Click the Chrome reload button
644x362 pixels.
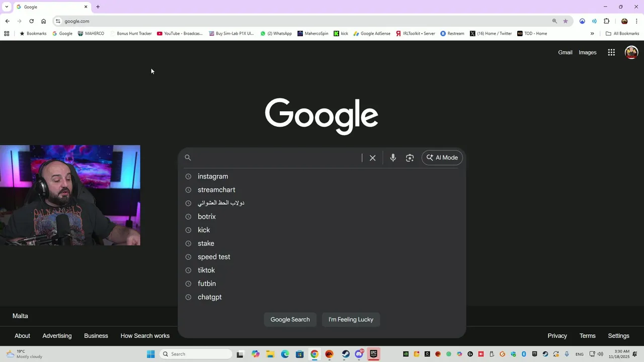point(31,21)
